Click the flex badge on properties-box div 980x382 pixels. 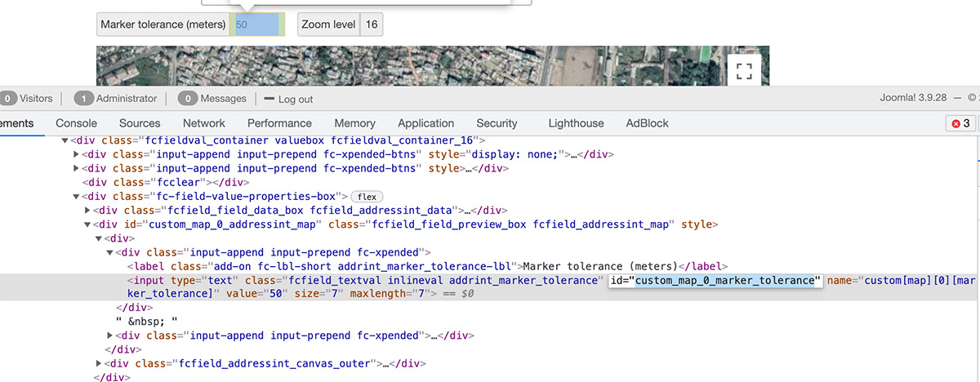coord(366,197)
